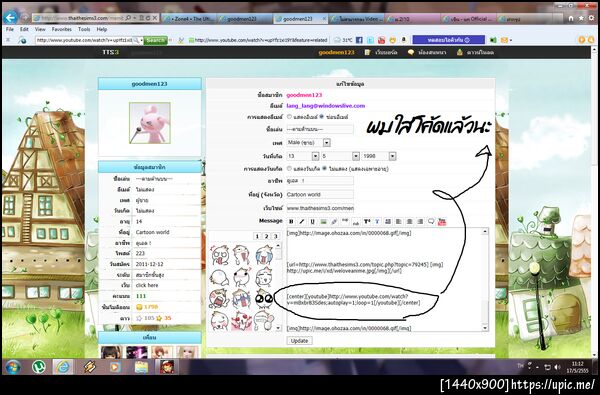Click the blue font color T icon
The image size is (600, 395).
click(377, 222)
